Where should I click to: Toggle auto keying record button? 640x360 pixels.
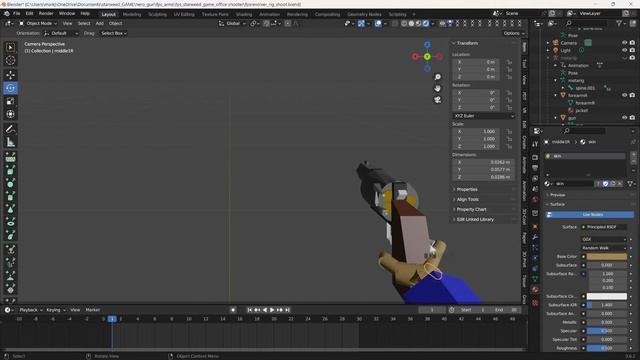coord(233,310)
